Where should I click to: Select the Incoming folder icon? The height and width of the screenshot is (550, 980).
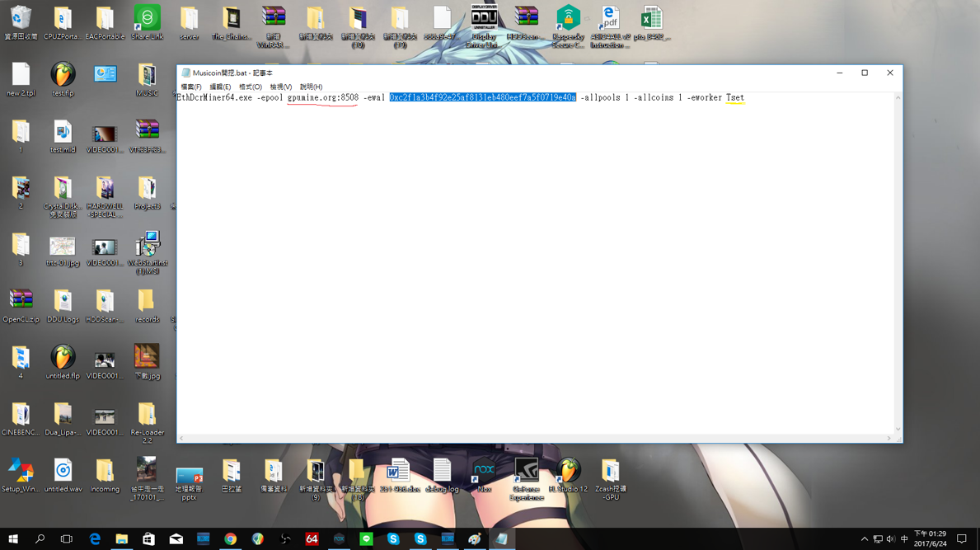105,476
